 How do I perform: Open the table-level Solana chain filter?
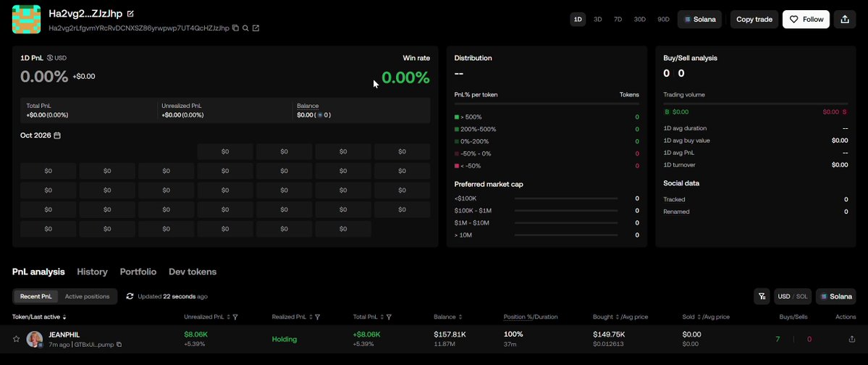(836, 296)
